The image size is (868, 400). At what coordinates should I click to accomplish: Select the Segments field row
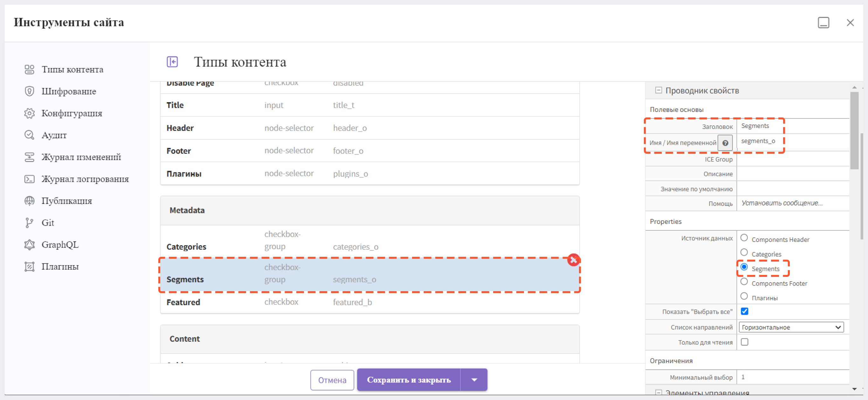point(370,275)
